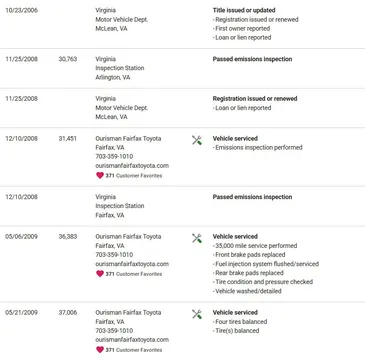Click the 35,000 mile service performed line
Screen dimensions: 365x360
coord(255,246)
